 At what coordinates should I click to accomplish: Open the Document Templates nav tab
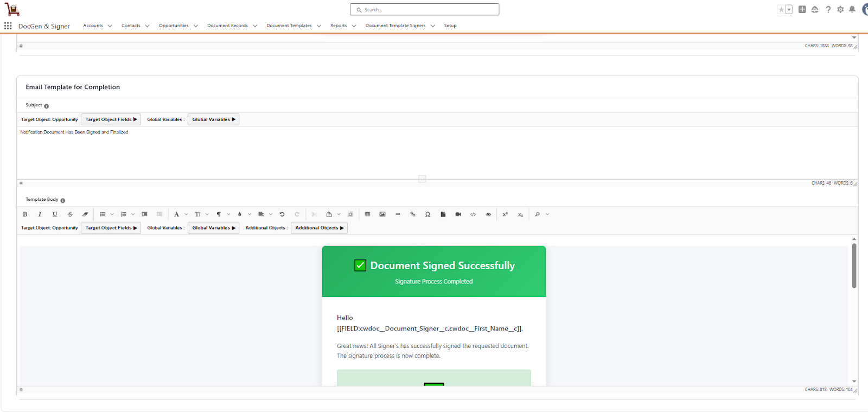click(x=289, y=26)
